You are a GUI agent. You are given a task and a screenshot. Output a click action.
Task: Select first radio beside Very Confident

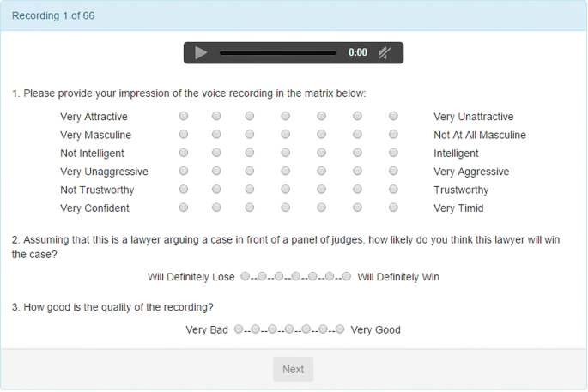pos(184,208)
